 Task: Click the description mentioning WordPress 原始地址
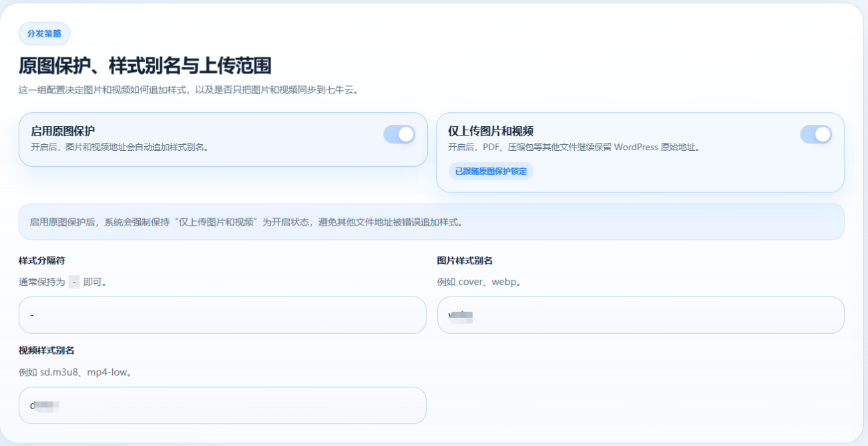[574, 147]
